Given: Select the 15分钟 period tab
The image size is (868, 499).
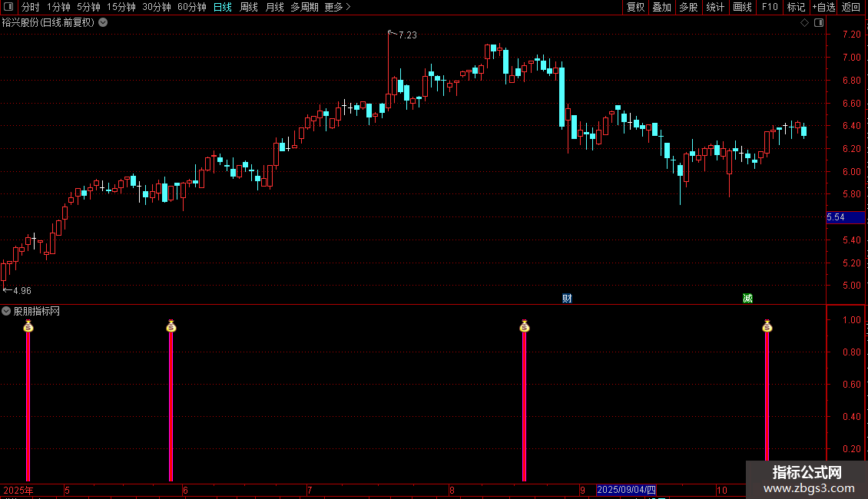Looking at the screenshot, I should pos(121,7).
